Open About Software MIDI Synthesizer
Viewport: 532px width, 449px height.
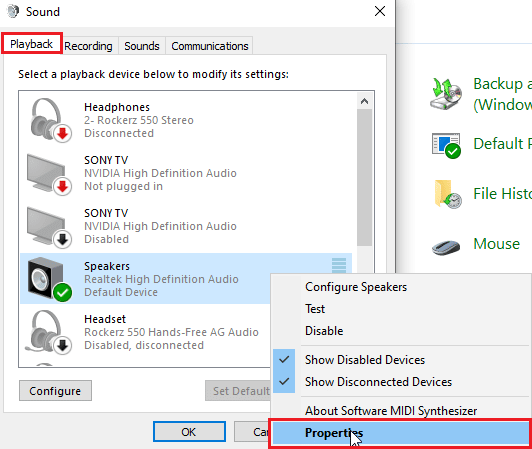[401, 411]
